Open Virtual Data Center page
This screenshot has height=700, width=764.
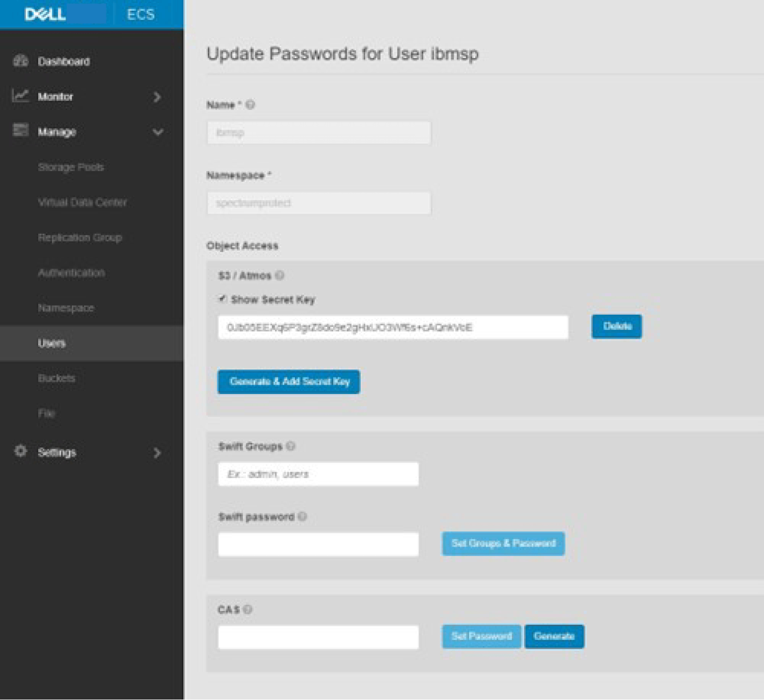[82, 202]
